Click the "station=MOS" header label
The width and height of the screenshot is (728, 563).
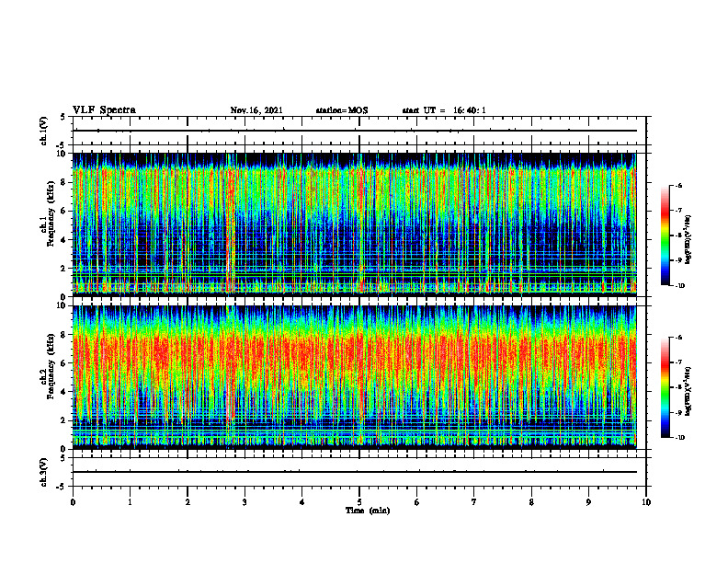[342, 110]
